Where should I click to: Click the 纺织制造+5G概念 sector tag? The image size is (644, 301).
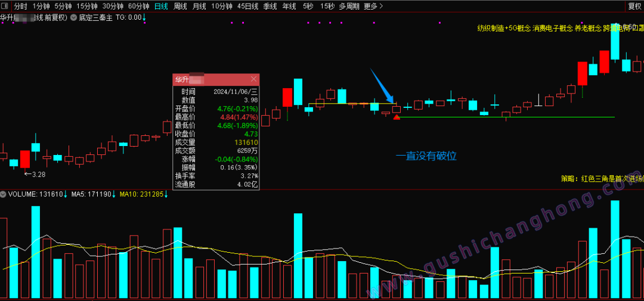[x=503, y=29]
